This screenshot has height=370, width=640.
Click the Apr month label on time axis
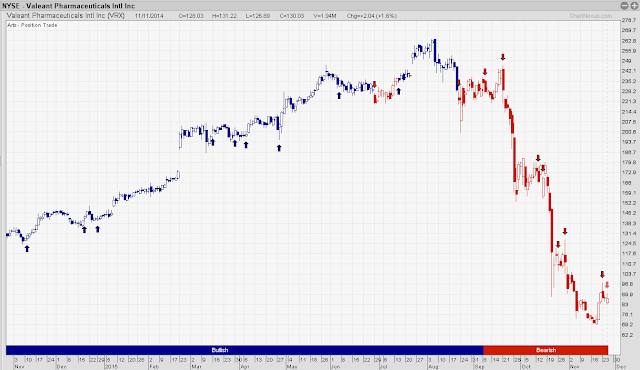pos(244,366)
